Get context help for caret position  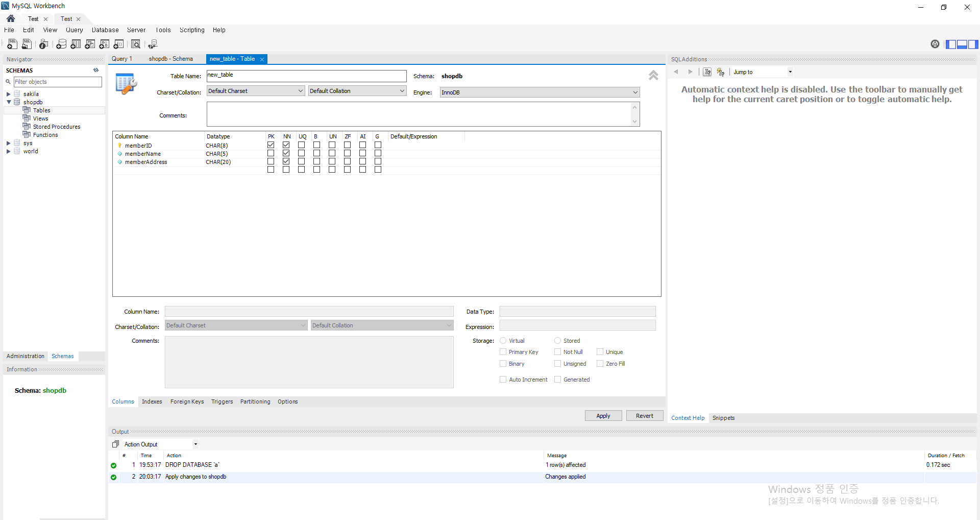click(x=707, y=72)
